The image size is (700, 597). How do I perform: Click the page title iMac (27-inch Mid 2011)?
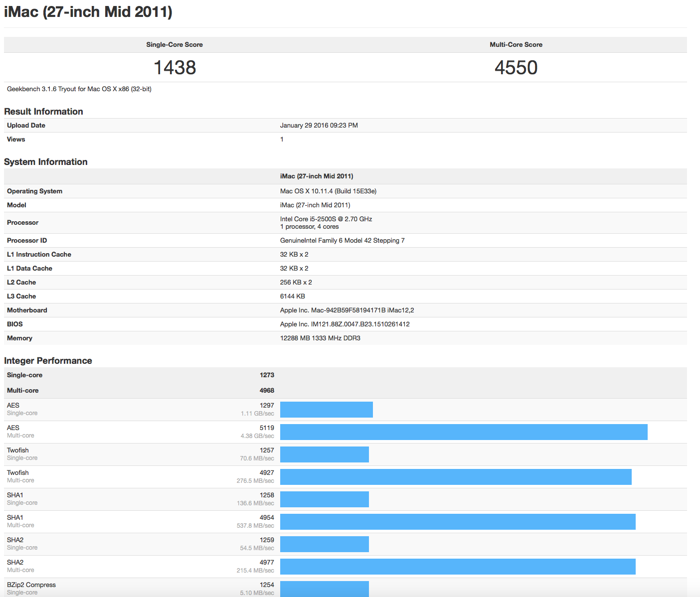[x=88, y=11]
